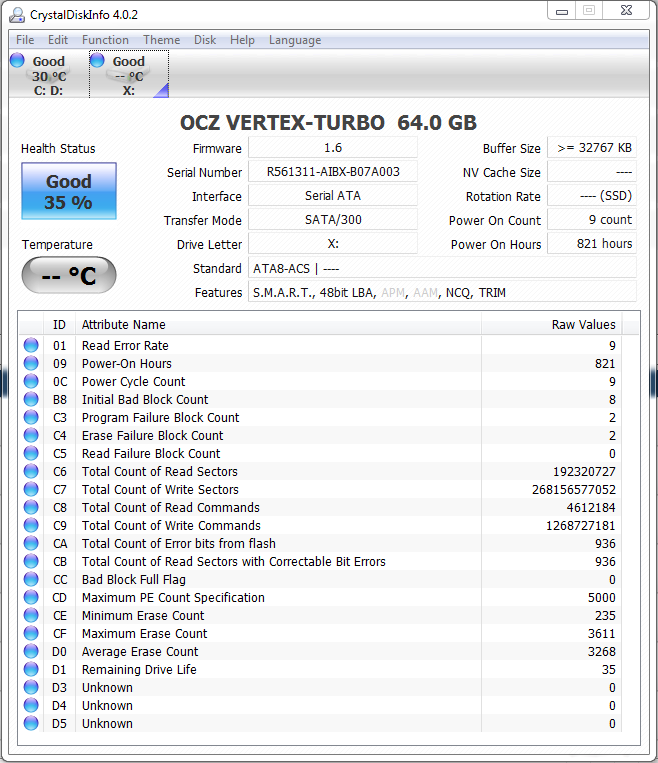The image size is (658, 763).
Task: Click the Firmware 1.6 field
Action: coord(333,148)
